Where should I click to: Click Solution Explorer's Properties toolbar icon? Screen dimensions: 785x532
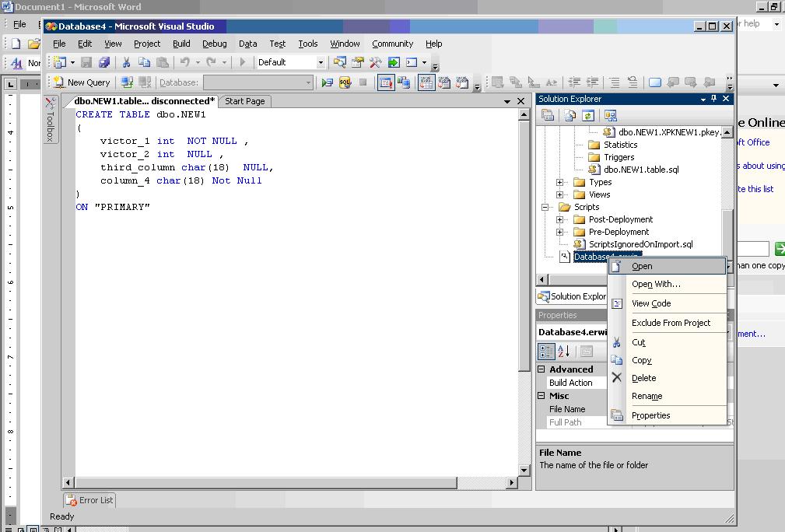pos(548,116)
